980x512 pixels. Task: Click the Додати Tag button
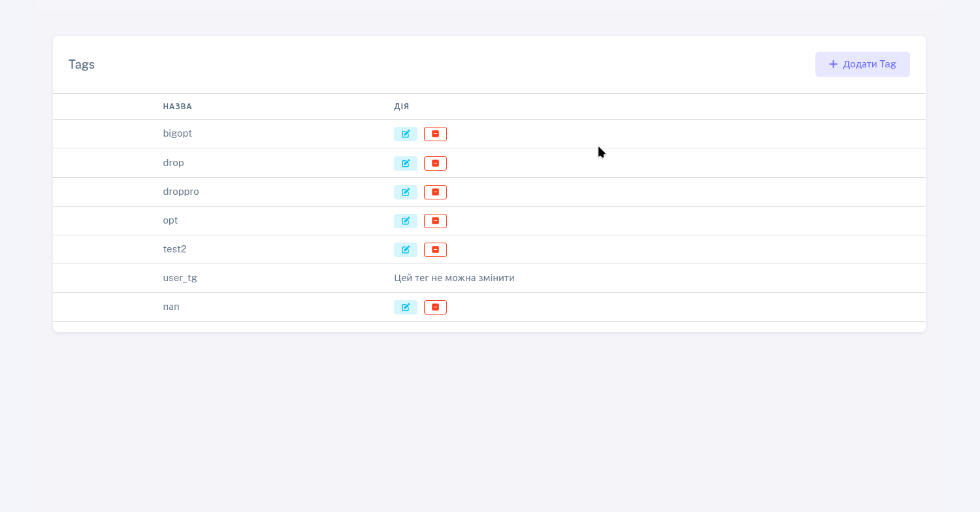point(862,64)
